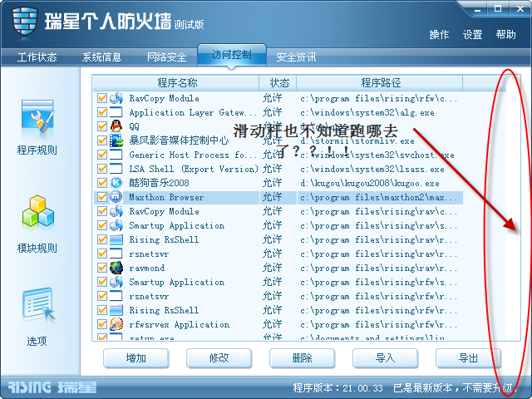Sort by 程序路径 column header

point(380,83)
